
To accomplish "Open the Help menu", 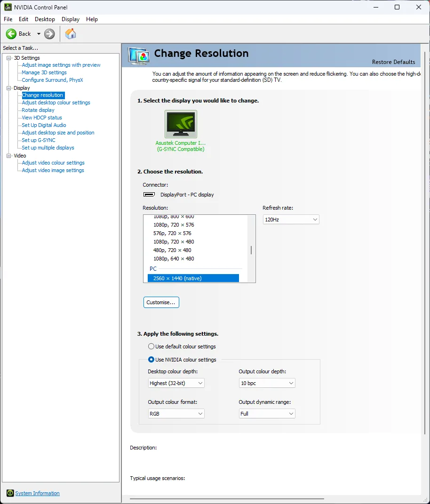I will tap(92, 19).
